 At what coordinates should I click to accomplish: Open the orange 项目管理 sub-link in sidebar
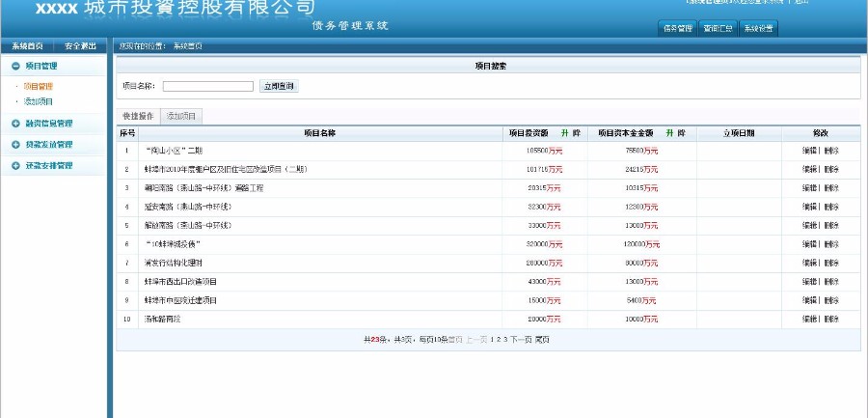click(39, 87)
